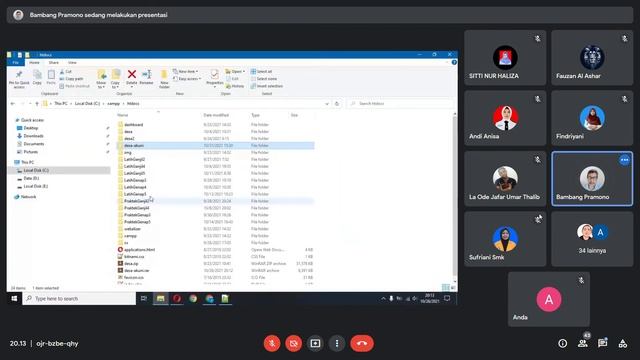This screenshot has width=640, height=360.
Task: Open the Move to dropdown
Action: click(x=101, y=79)
